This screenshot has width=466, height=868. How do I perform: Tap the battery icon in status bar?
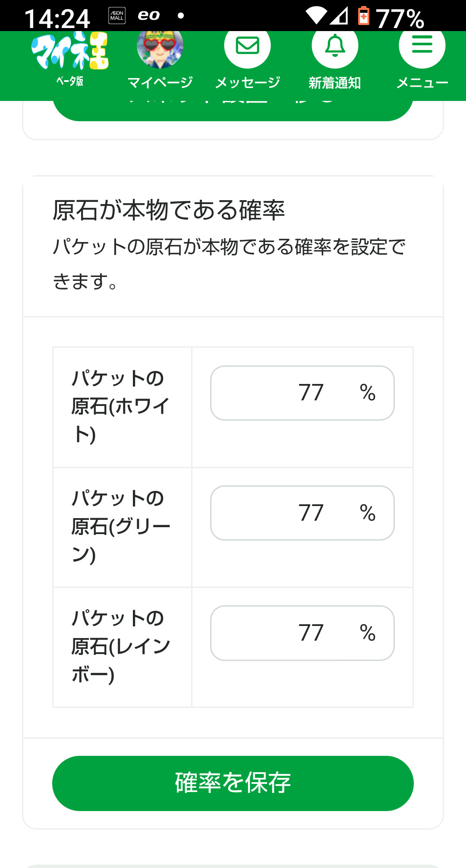(364, 16)
